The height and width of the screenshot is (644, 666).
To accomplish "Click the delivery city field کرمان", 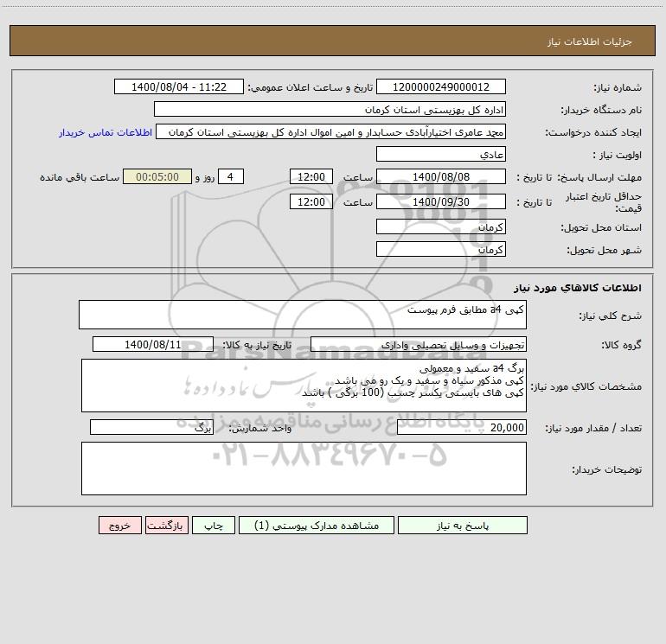I will point(441,249).
